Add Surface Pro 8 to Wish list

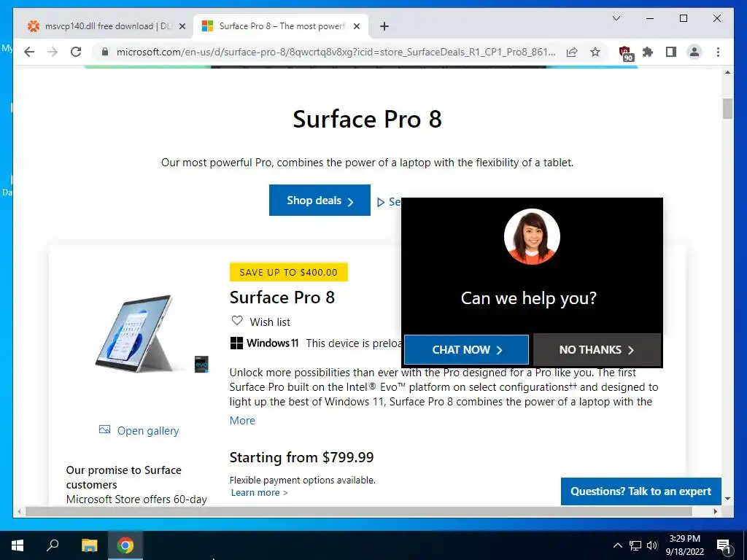coord(260,322)
